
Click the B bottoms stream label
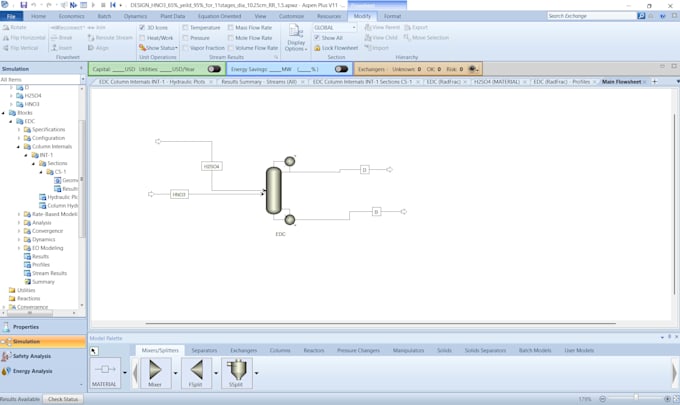[x=376, y=212]
